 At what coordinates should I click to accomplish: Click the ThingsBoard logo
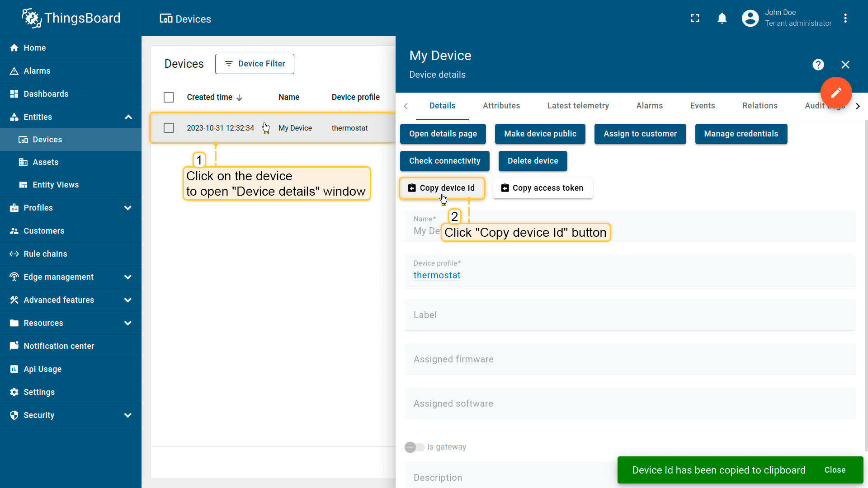click(x=71, y=18)
